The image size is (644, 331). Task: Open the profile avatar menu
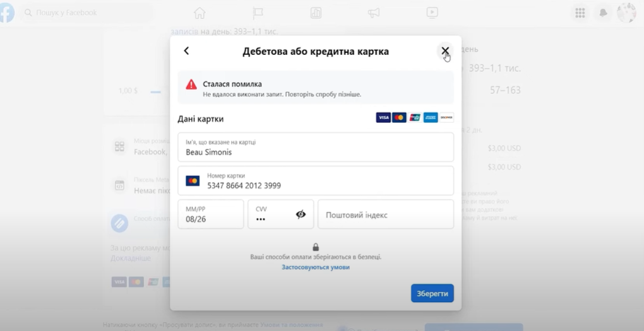click(626, 13)
